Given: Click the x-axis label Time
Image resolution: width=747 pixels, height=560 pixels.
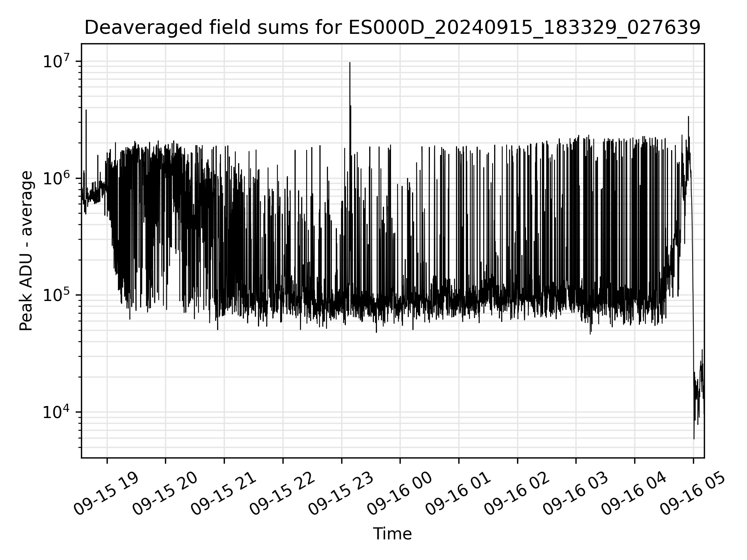Looking at the screenshot, I should tap(392, 534).
